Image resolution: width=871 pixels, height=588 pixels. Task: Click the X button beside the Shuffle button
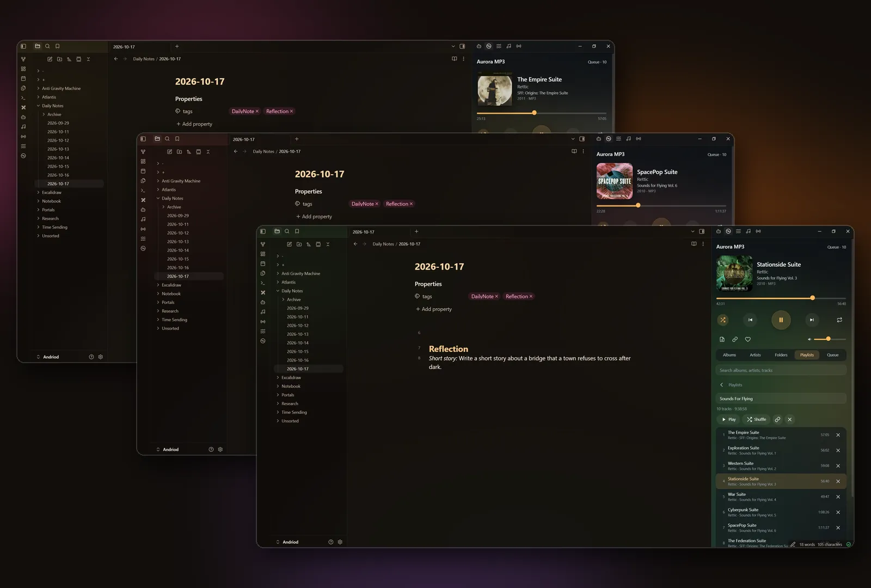(x=790, y=420)
